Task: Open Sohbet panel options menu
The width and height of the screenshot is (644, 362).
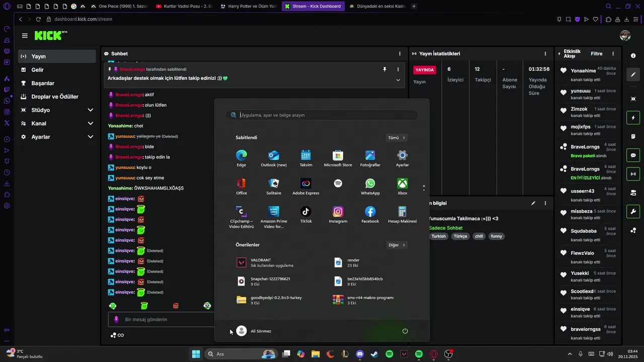Action: point(400,54)
